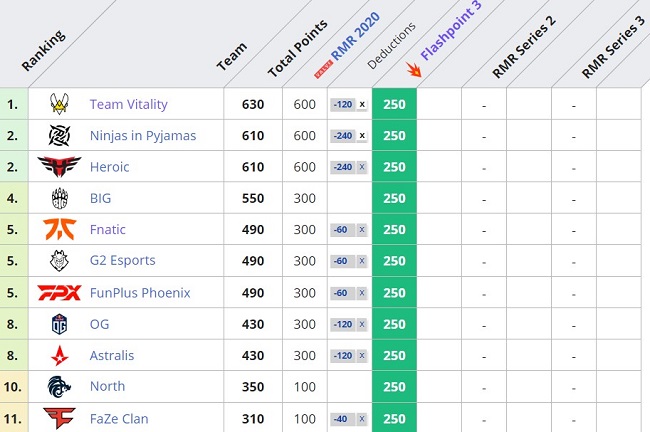650x432 pixels.
Task: Click the North team logo icon
Action: [x=59, y=387]
